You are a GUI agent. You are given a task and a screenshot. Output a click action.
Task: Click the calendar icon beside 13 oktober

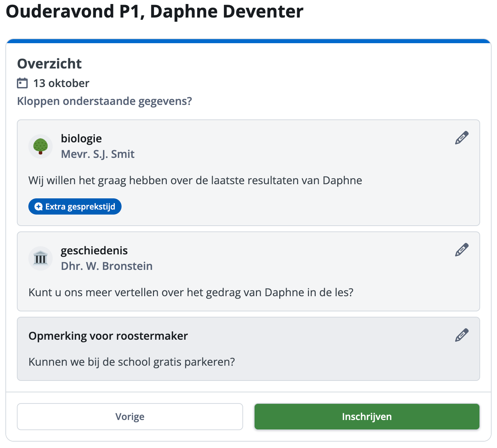(x=22, y=83)
